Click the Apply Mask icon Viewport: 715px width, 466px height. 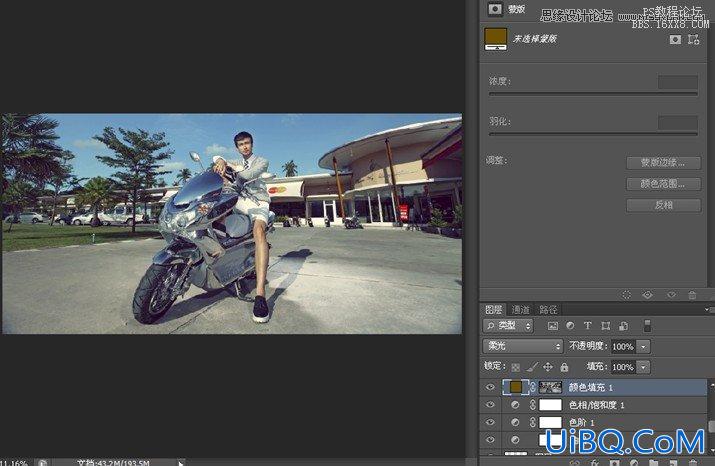(648, 295)
